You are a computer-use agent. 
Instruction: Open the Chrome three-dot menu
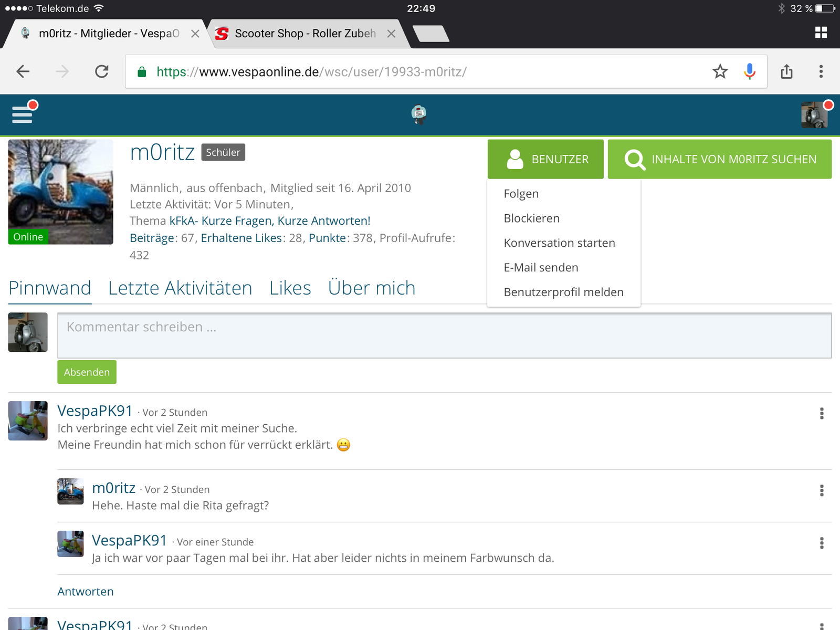(821, 71)
